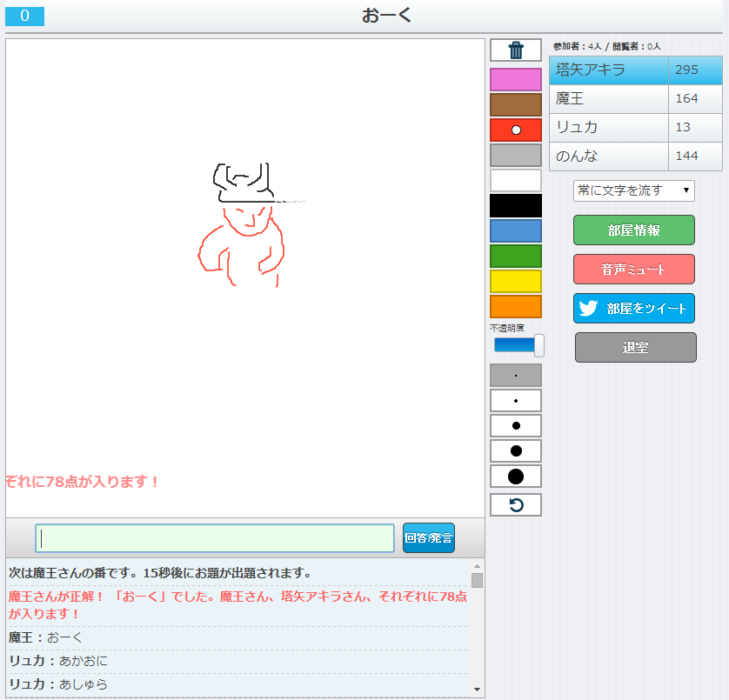Click chat message リュカ：あかおに
729x700 pixels.
58,661
